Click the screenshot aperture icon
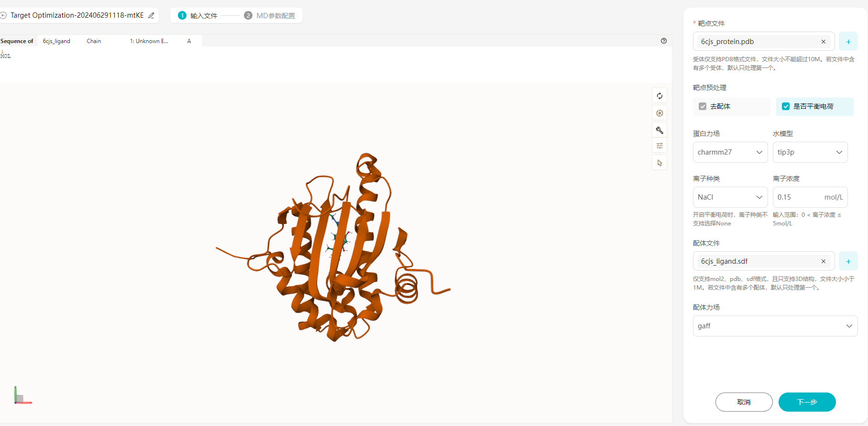The height and width of the screenshot is (426, 868). pos(659,113)
